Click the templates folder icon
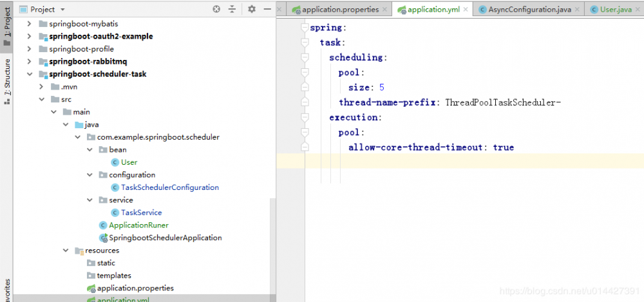644x302 pixels. click(91, 276)
